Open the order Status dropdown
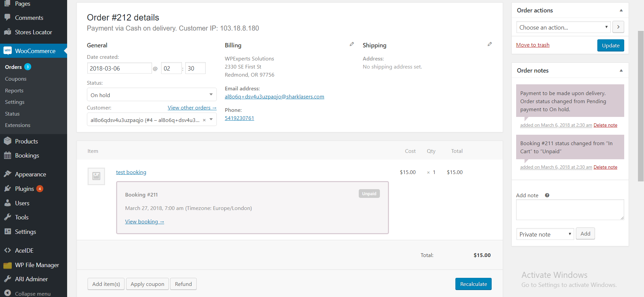The height and width of the screenshot is (297, 644). (x=152, y=95)
